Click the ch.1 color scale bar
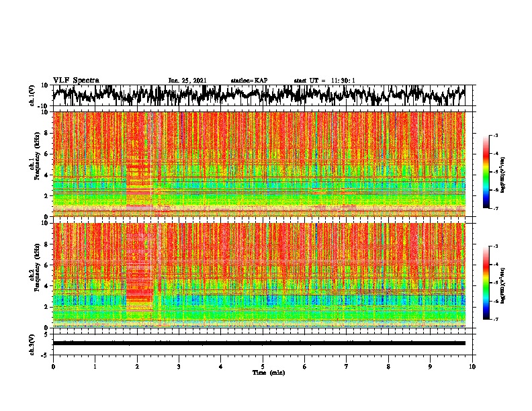The height and width of the screenshot is (411, 532). tap(486, 172)
